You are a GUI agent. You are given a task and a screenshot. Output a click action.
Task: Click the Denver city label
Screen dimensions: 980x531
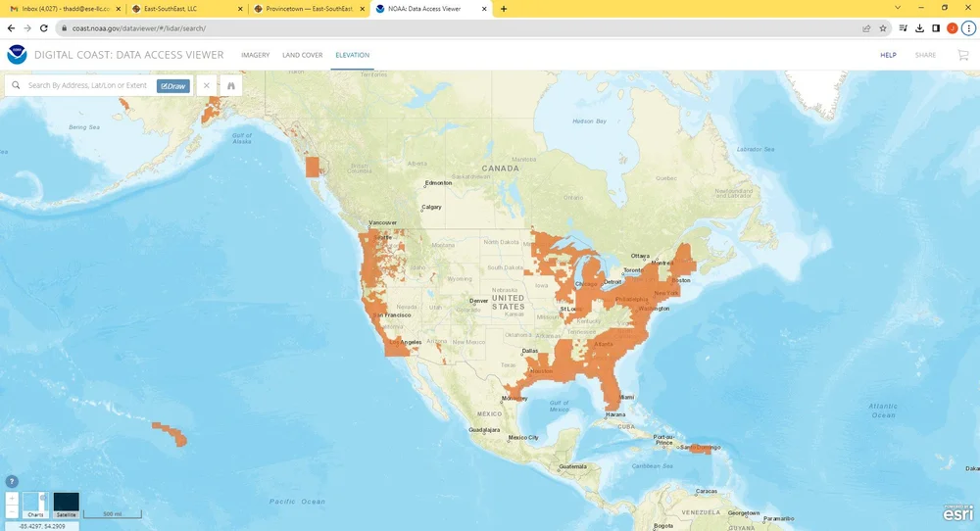[479, 301]
